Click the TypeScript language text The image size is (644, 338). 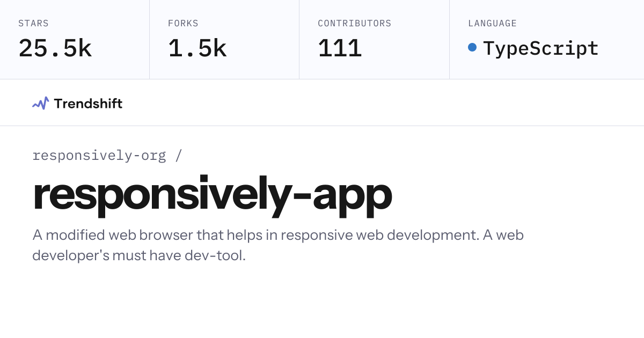[541, 48]
